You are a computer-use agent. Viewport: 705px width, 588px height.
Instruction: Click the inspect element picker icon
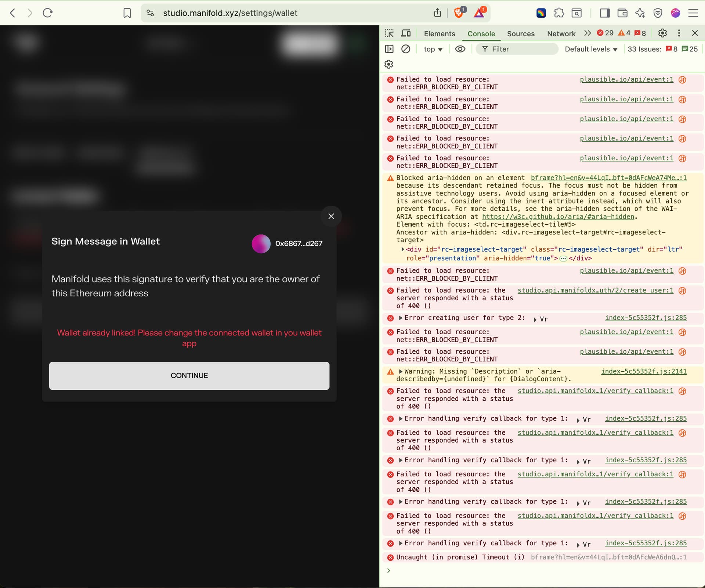pos(389,33)
